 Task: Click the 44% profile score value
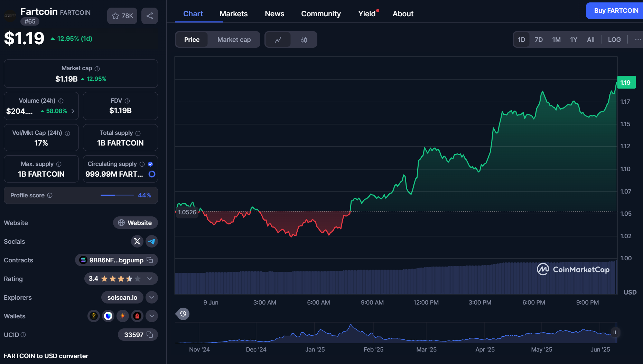(x=145, y=195)
